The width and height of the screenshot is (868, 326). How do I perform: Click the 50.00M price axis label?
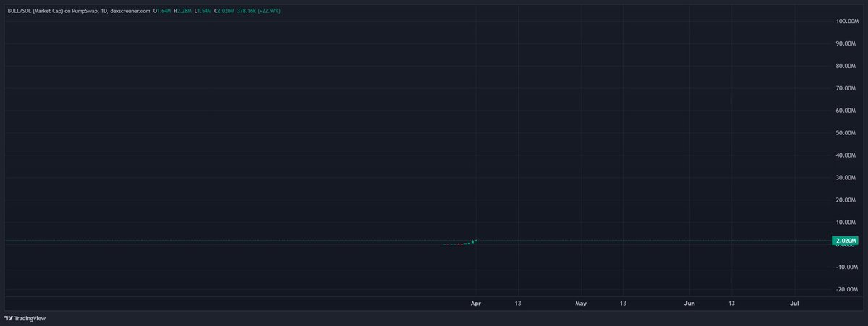846,133
